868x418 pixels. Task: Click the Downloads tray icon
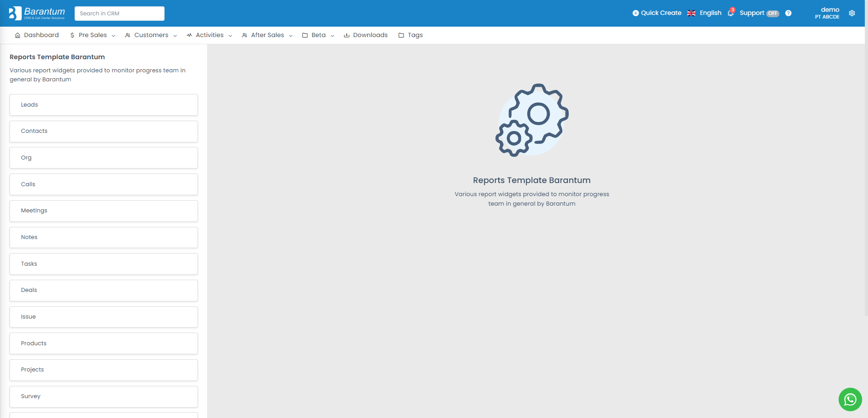pos(347,35)
